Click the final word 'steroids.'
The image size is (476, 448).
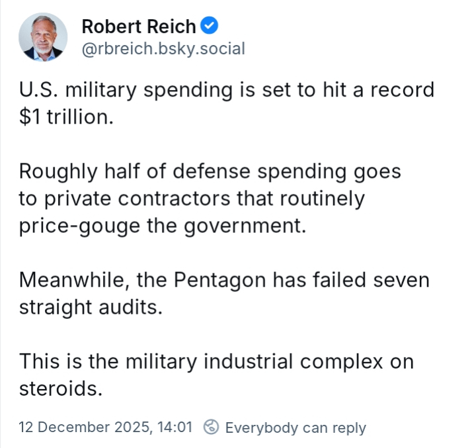tap(61, 388)
